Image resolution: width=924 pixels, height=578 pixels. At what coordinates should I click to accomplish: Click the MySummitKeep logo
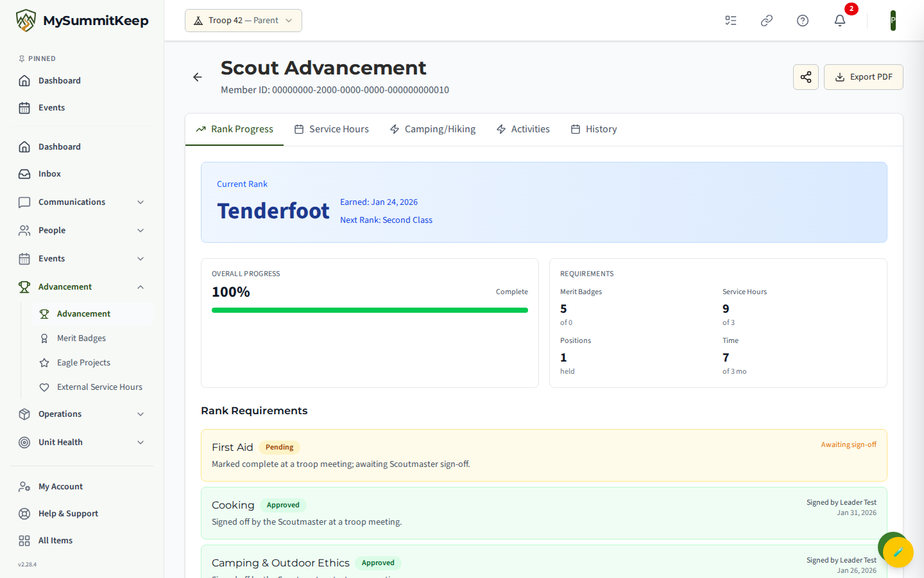tap(82, 21)
